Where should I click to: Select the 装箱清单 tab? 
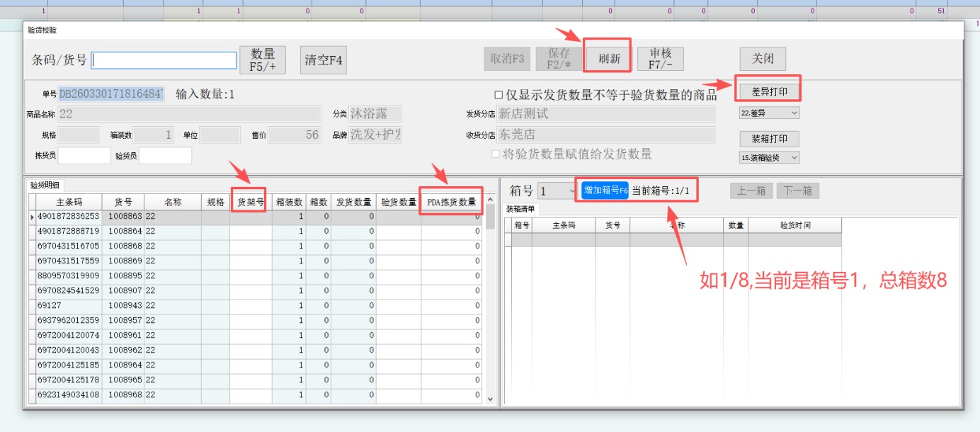tap(521, 209)
